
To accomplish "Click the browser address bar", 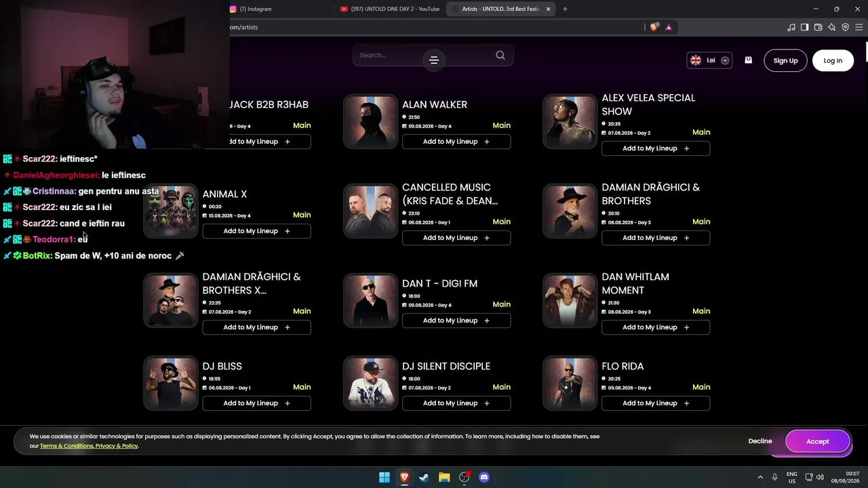I will pos(434,27).
